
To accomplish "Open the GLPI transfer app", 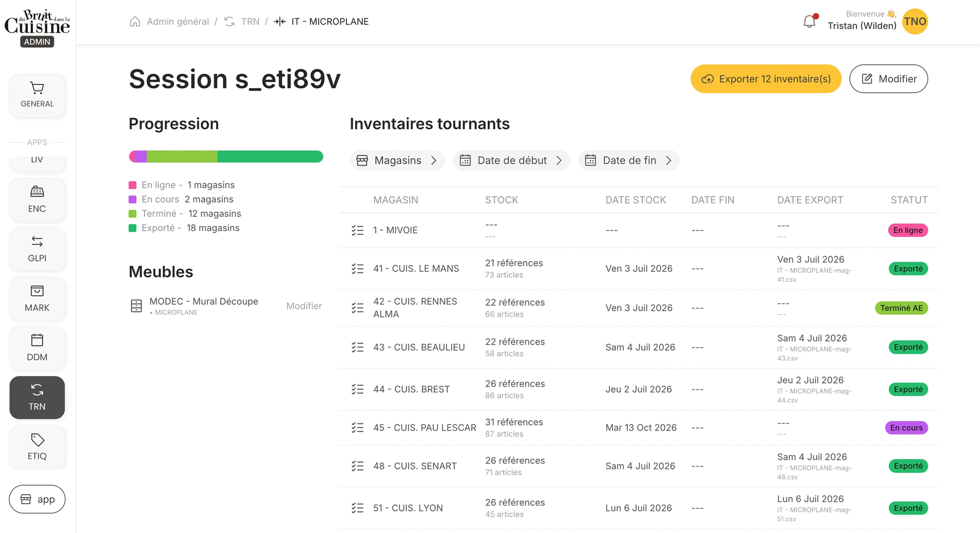I will coord(37,249).
